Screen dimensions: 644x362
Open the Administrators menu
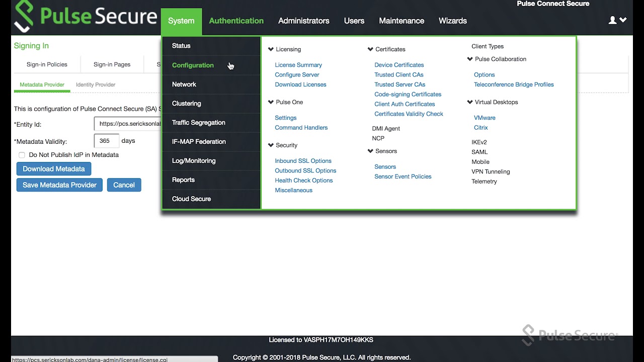[303, 21]
